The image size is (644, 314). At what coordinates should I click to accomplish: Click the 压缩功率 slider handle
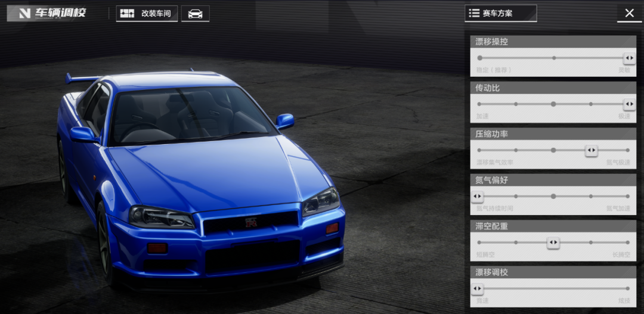pyautogui.click(x=591, y=150)
